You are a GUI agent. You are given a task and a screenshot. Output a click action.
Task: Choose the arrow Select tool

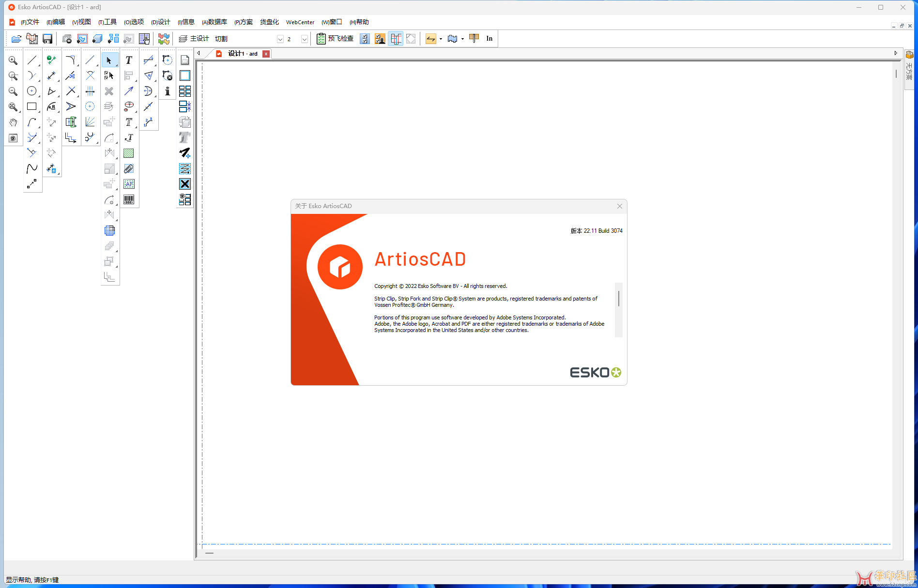(109, 60)
